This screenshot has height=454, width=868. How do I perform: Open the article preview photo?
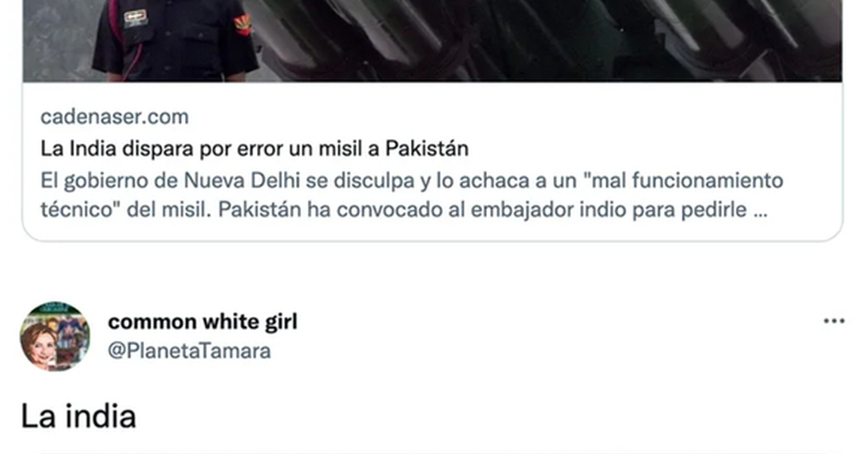432,41
